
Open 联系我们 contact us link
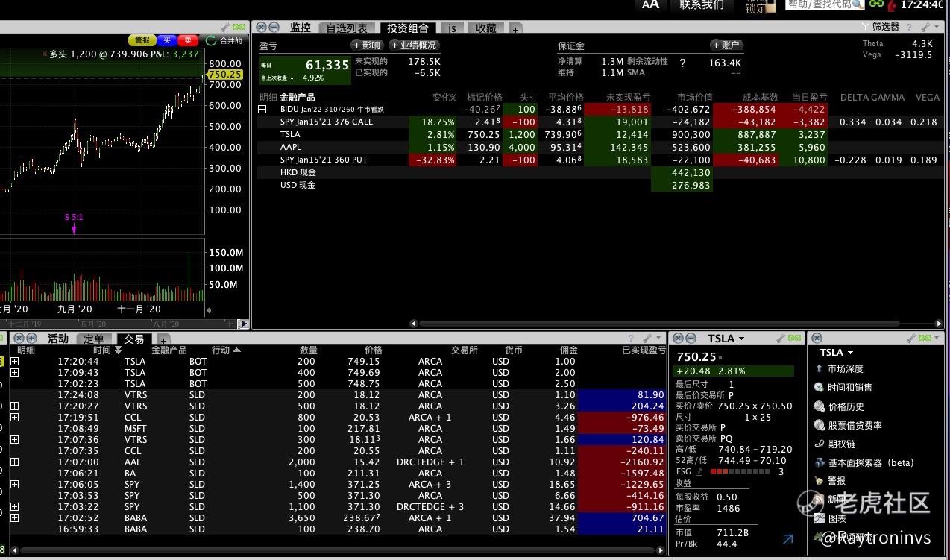[x=702, y=5]
